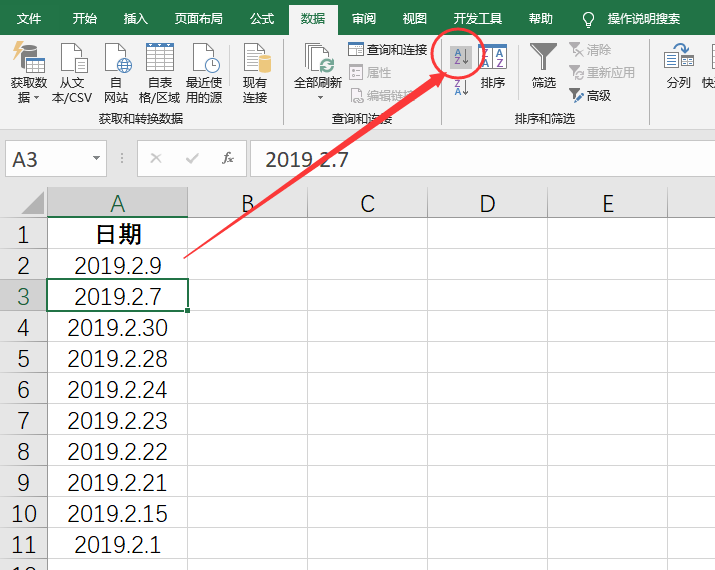This screenshot has height=570, width=715.
Task: Click the formula bar cancel X
Action: [x=156, y=158]
